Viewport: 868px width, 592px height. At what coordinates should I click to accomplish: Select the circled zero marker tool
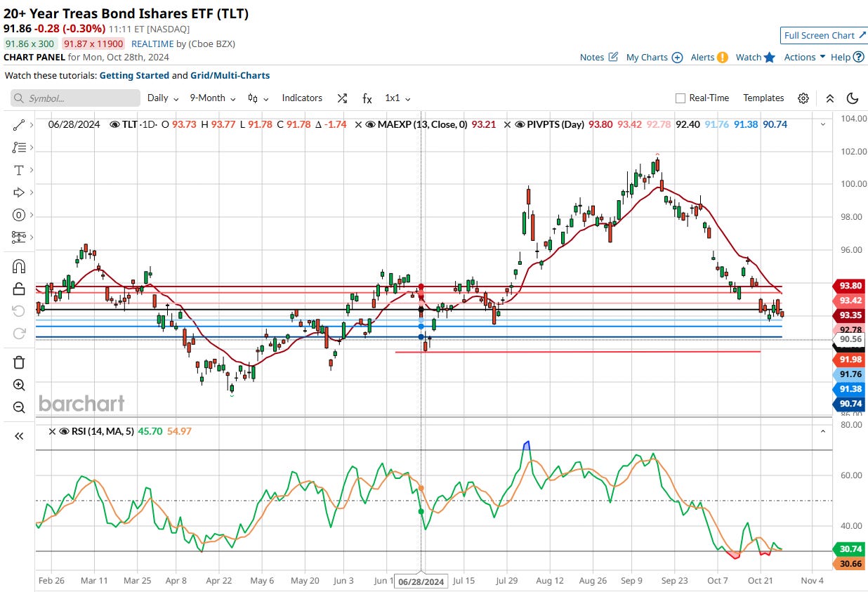click(19, 215)
